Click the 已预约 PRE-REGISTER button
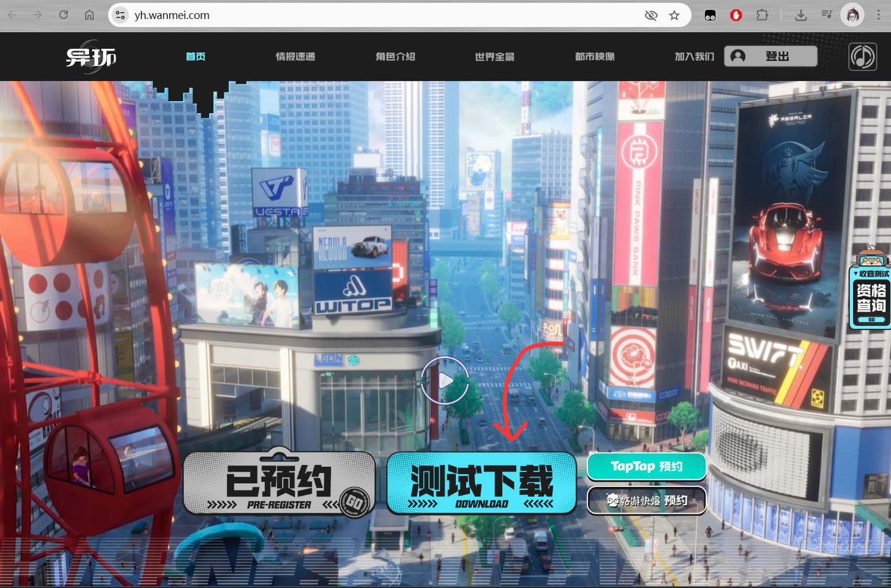Screen dimensions: 891x588 (279, 483)
